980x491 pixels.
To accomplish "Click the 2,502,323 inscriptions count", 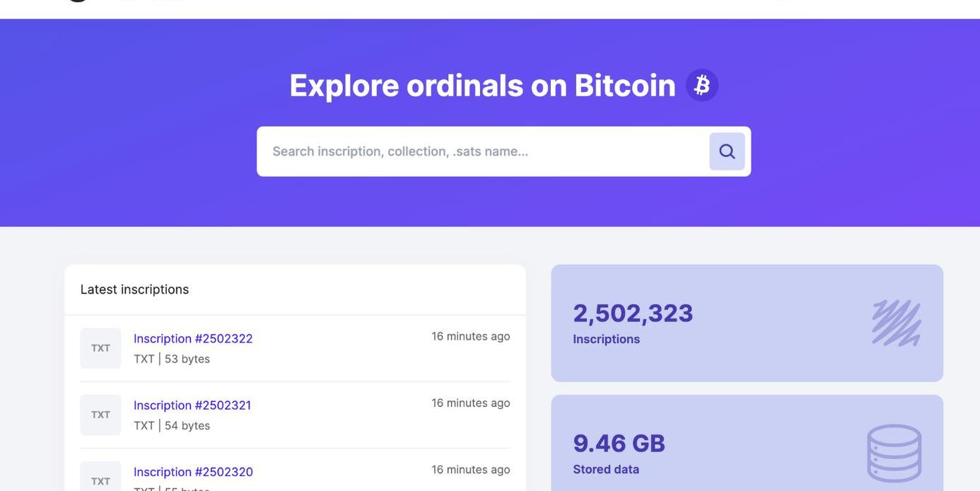I will 633,313.
